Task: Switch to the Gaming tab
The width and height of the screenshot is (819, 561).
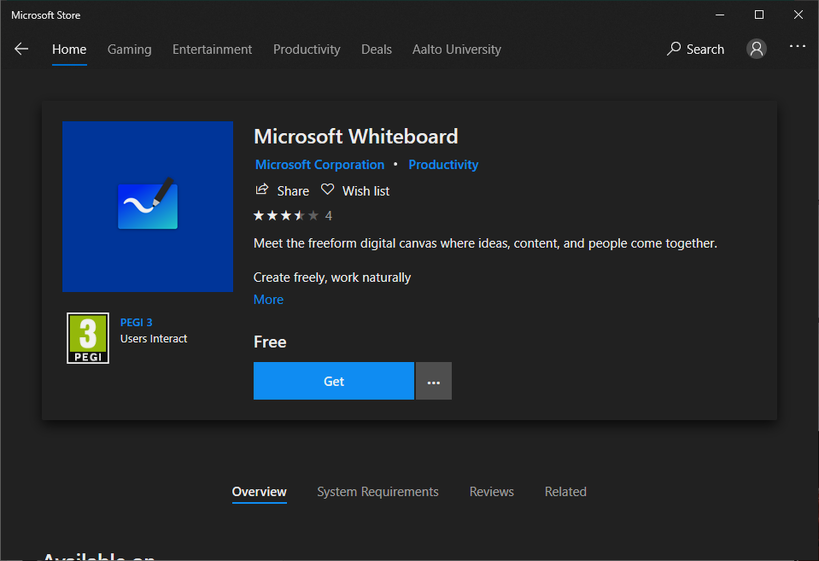Action: 129,49
